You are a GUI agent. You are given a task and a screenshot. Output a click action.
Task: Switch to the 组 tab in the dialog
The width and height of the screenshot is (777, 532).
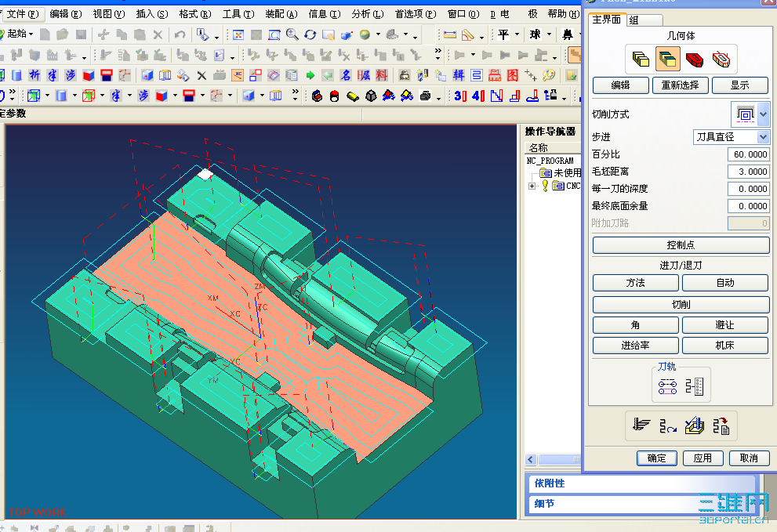644,20
